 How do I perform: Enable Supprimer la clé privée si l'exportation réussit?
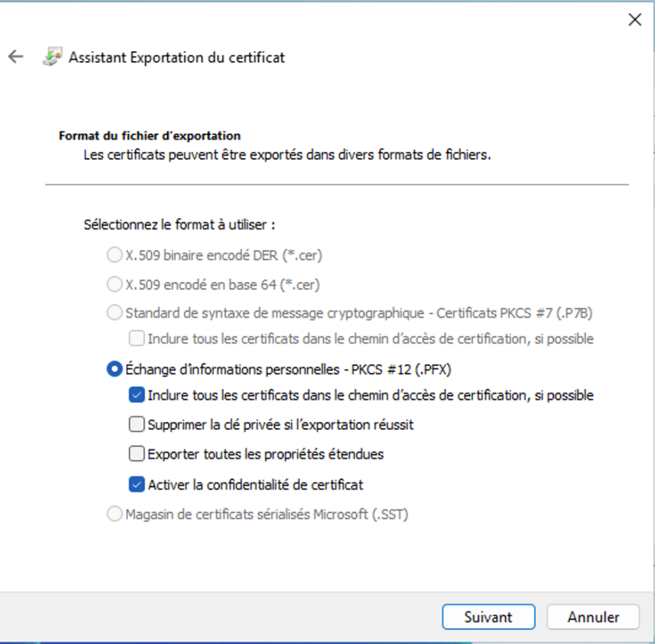(x=136, y=424)
